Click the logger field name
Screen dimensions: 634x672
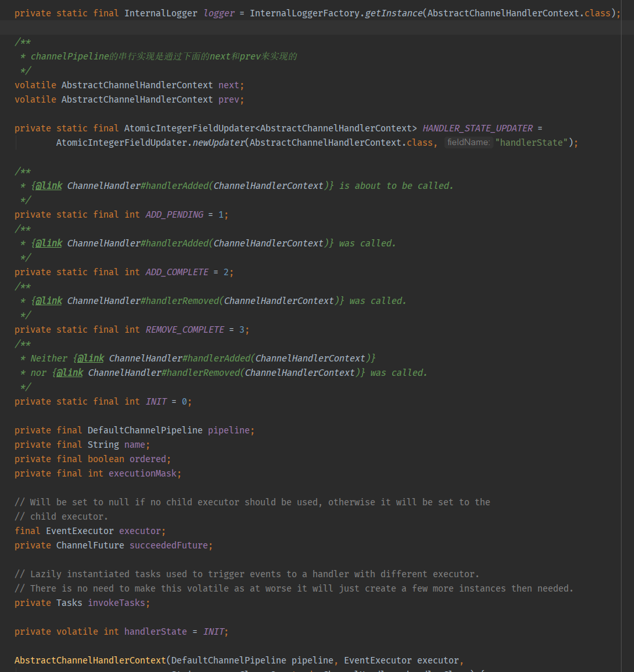(219, 13)
